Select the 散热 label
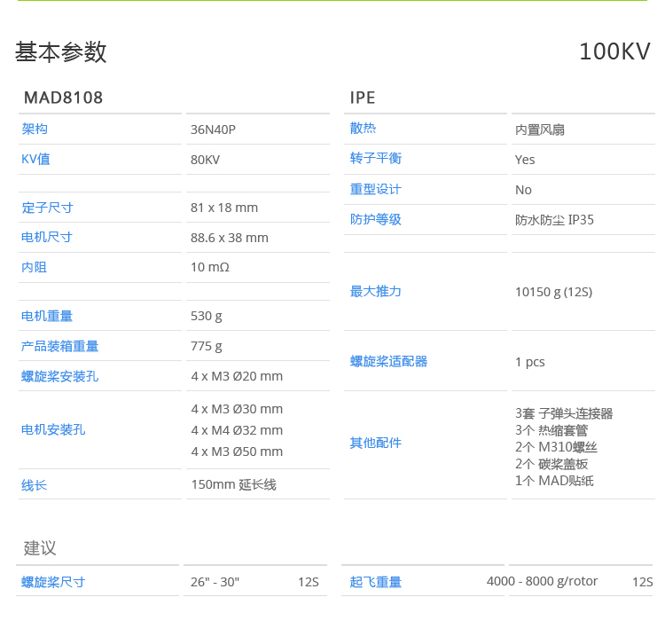The image size is (665, 644). tap(363, 129)
